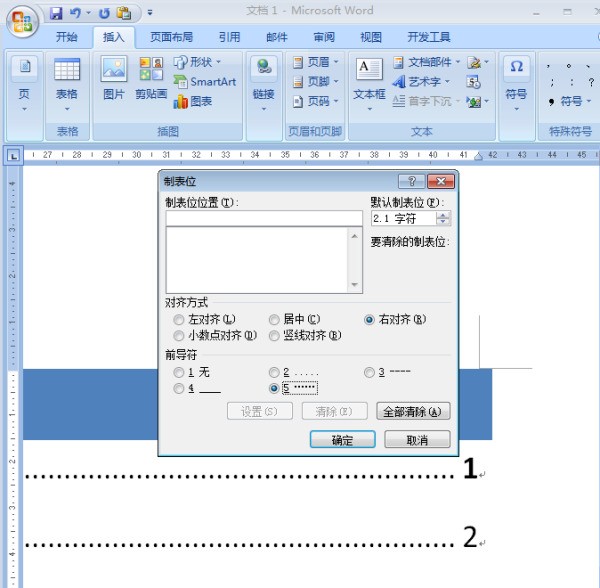
Task: Insert a chart with 图表
Action: pos(192,101)
